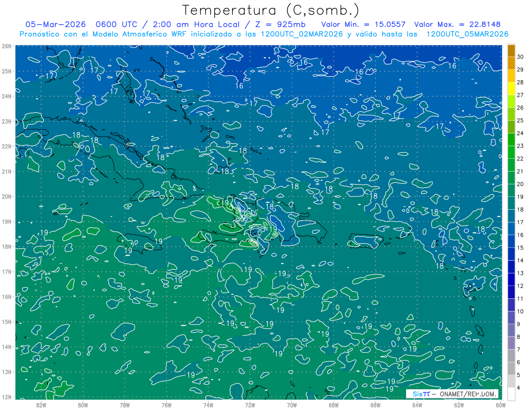Click the color scale label "30"

(520, 57)
